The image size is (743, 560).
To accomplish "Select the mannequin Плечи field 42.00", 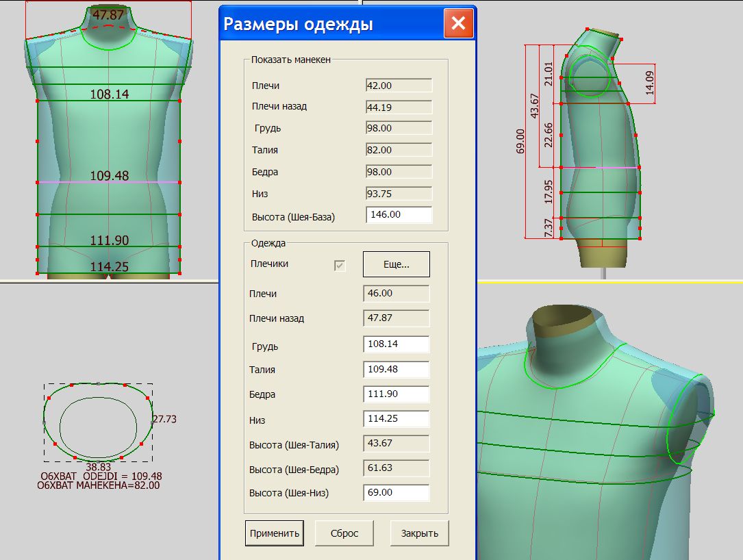I will tap(399, 86).
